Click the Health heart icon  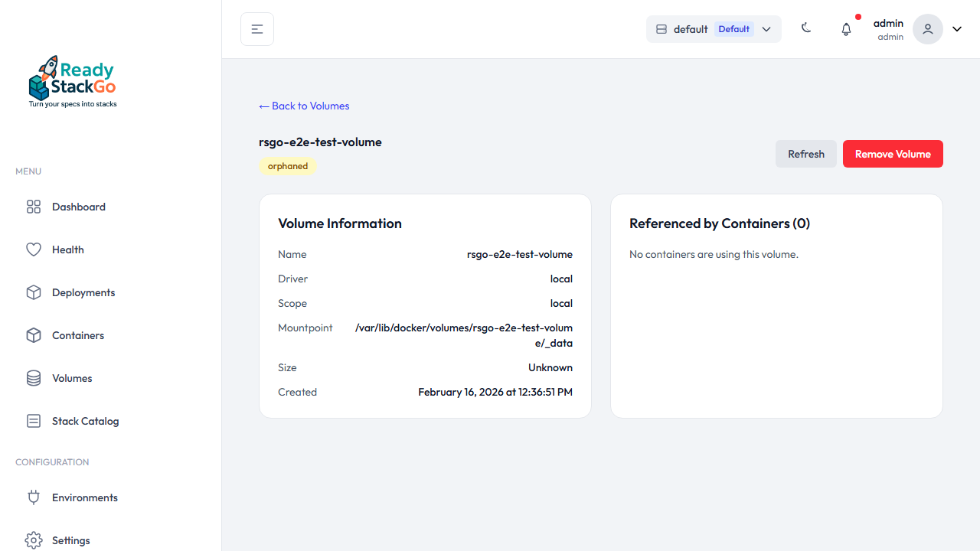click(x=33, y=249)
